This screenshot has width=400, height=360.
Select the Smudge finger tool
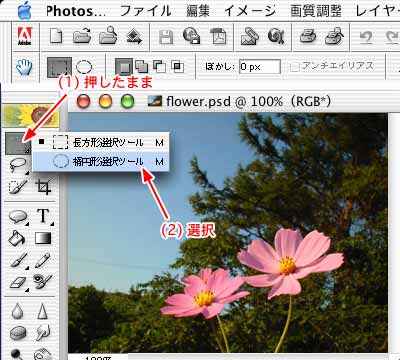click(43, 333)
